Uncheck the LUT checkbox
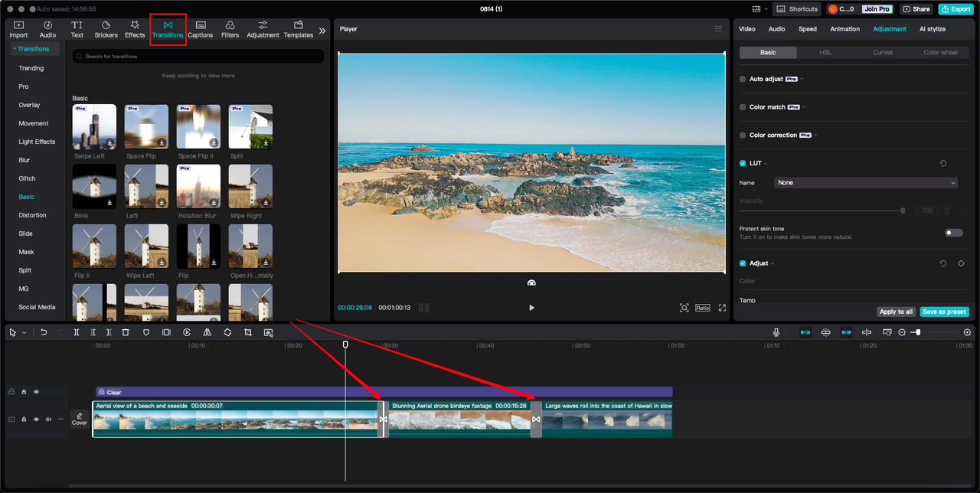 tap(743, 163)
